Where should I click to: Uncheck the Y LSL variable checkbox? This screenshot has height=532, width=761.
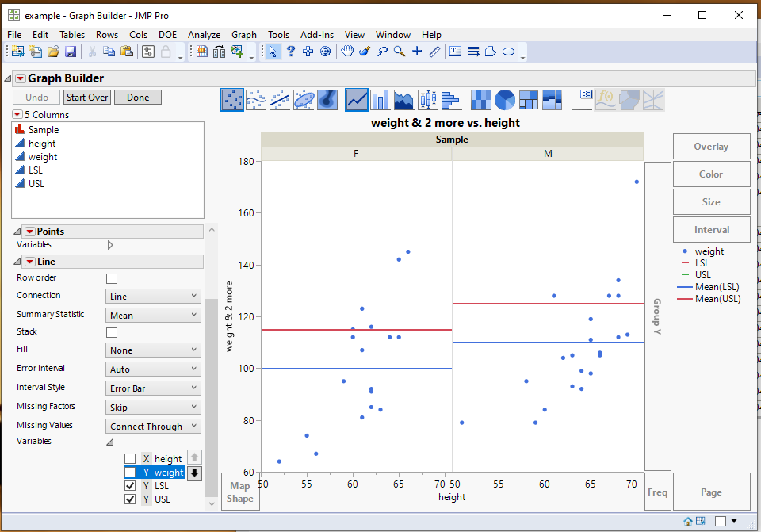[130, 486]
